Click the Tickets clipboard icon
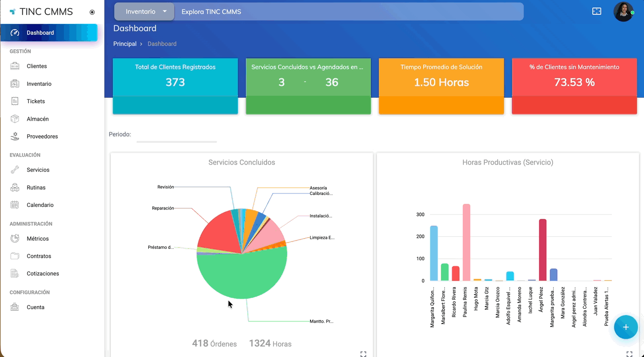Screen dimensions: 644x357 coord(15,101)
